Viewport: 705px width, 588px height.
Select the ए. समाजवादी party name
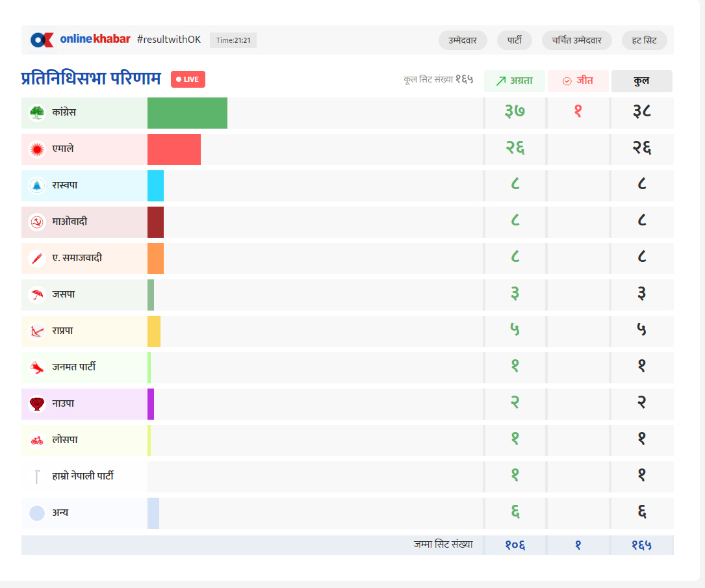tap(77, 257)
